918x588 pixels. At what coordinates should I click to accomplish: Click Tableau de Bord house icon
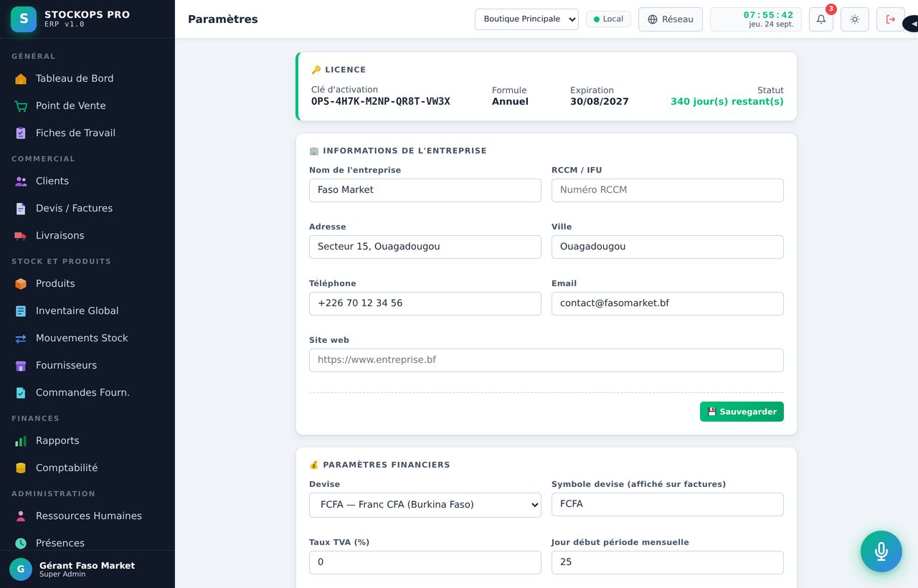pyautogui.click(x=21, y=79)
